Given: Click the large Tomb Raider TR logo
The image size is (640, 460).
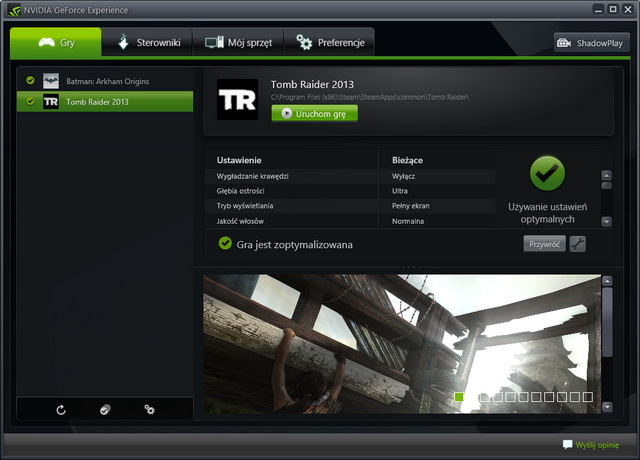Looking at the screenshot, I should click(237, 99).
